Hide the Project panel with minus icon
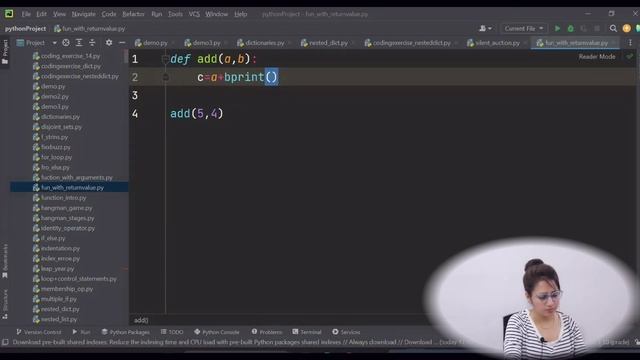 click(x=122, y=42)
